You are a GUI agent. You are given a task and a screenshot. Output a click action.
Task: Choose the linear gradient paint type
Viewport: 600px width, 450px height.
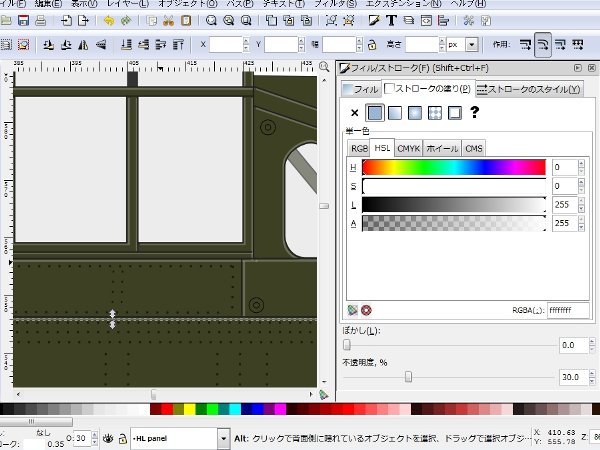394,113
